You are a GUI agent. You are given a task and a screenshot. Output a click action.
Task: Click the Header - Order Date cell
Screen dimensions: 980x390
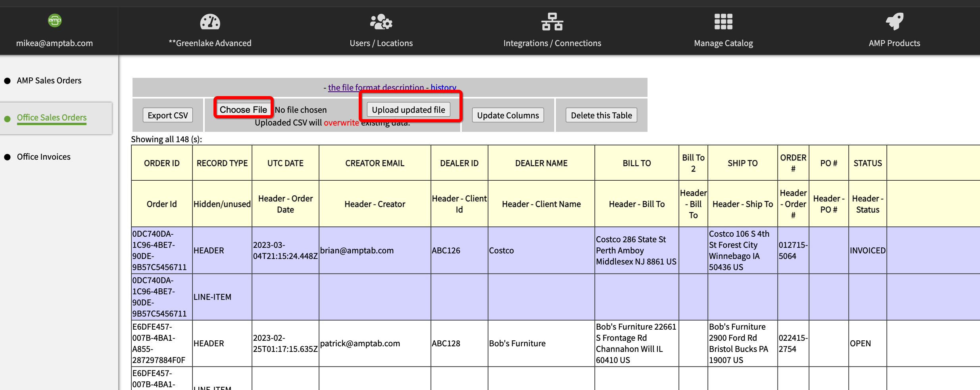[285, 204]
